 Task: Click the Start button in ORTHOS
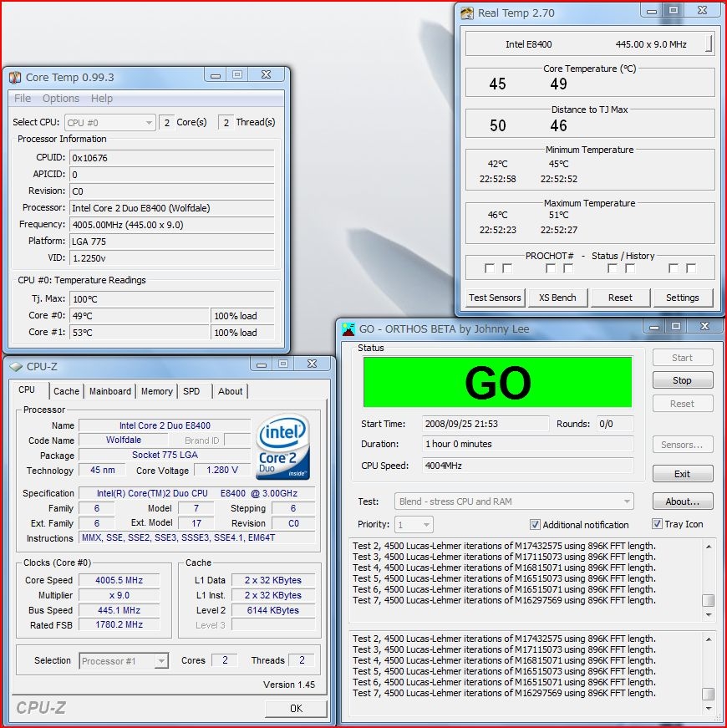point(683,358)
